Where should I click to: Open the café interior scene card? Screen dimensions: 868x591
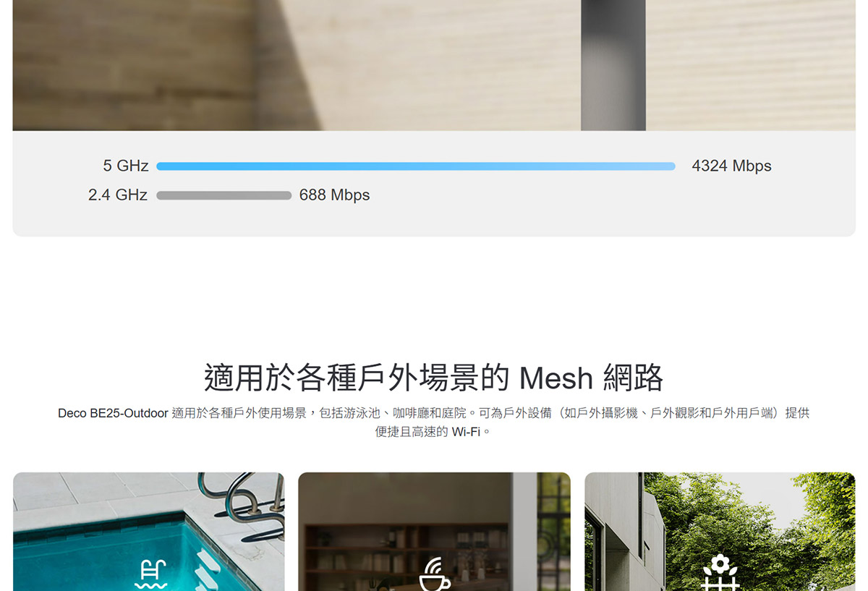(x=434, y=532)
